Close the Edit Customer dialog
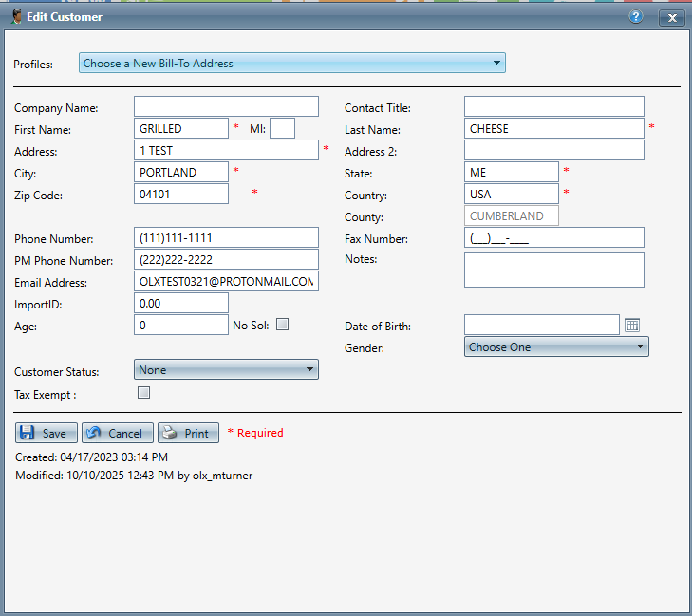 pyautogui.click(x=672, y=17)
